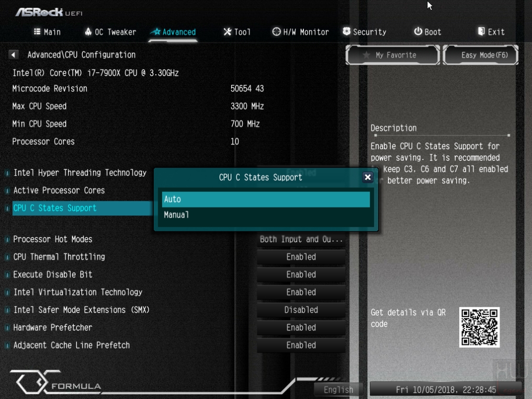Click the date and time display
532x399 pixels.
pyautogui.click(x=446, y=390)
